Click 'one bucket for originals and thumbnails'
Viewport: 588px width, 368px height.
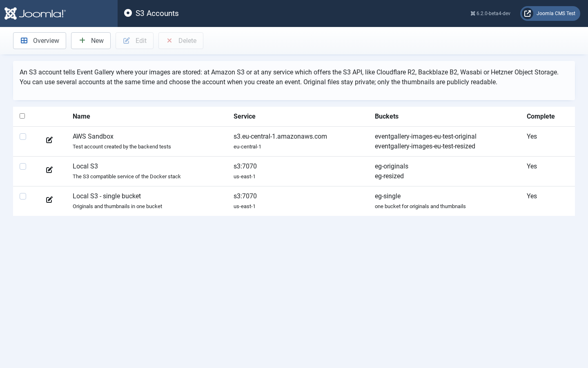(420, 206)
